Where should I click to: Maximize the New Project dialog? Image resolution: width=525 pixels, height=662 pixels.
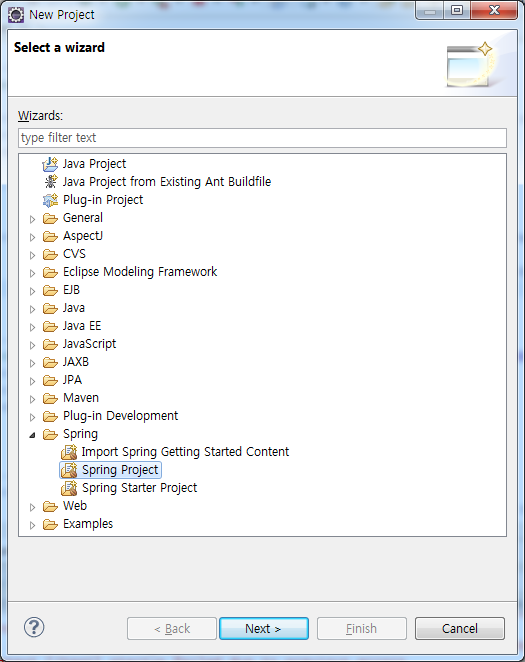457,10
